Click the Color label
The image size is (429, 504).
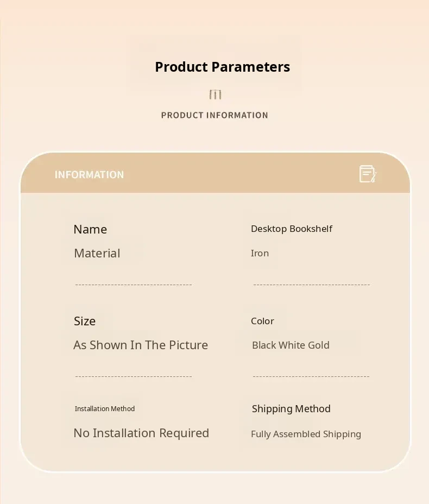(262, 321)
